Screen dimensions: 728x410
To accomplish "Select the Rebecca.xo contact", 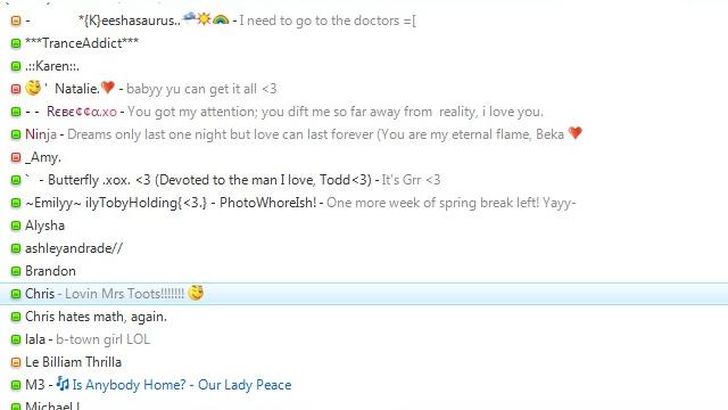I will point(364,112).
